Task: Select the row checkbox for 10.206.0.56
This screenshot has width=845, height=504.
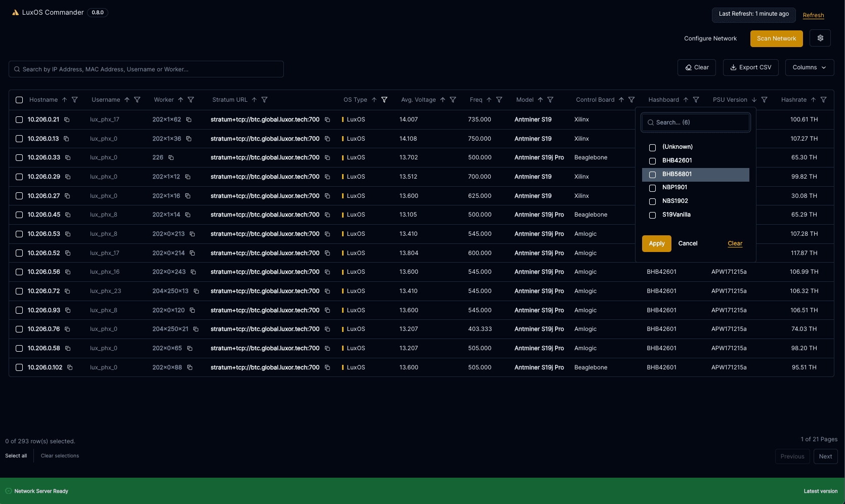Action: click(x=19, y=272)
